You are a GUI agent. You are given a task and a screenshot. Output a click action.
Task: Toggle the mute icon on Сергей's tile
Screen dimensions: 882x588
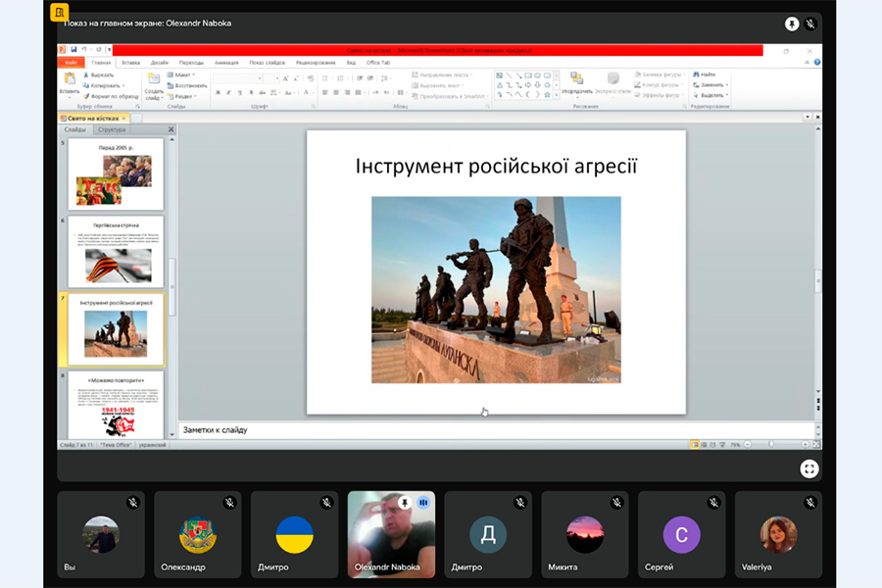tap(713, 502)
